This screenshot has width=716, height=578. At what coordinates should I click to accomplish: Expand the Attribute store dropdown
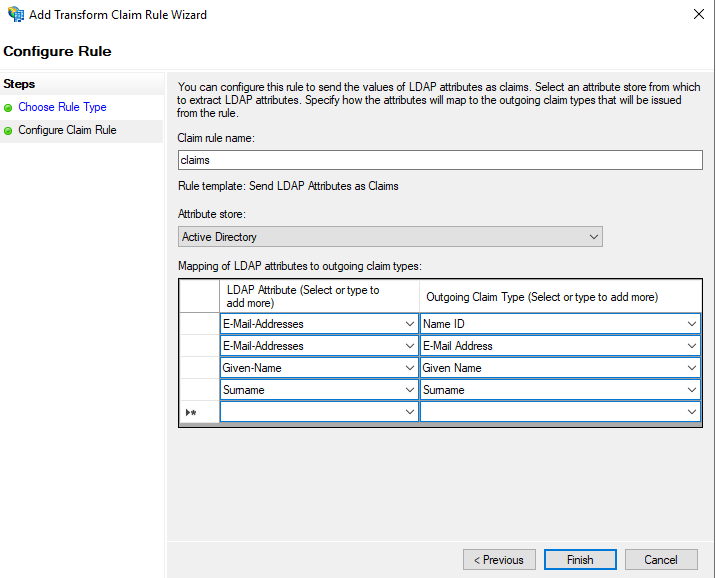point(390,237)
